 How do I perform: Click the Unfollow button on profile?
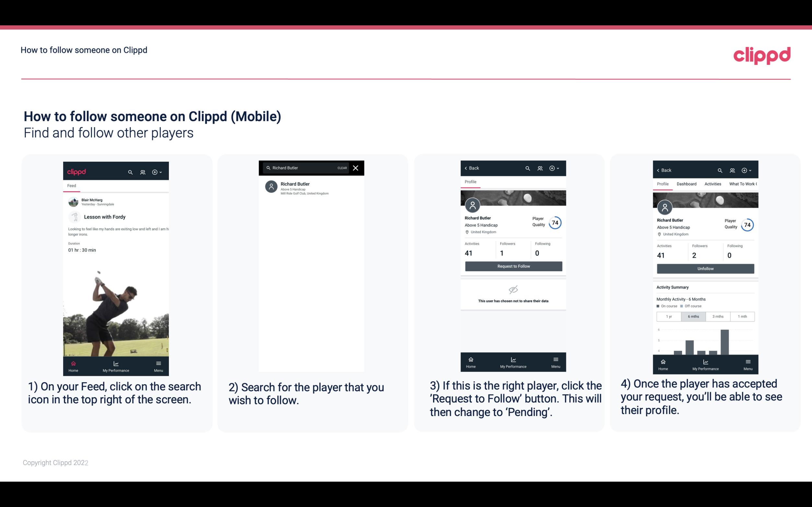705,268
